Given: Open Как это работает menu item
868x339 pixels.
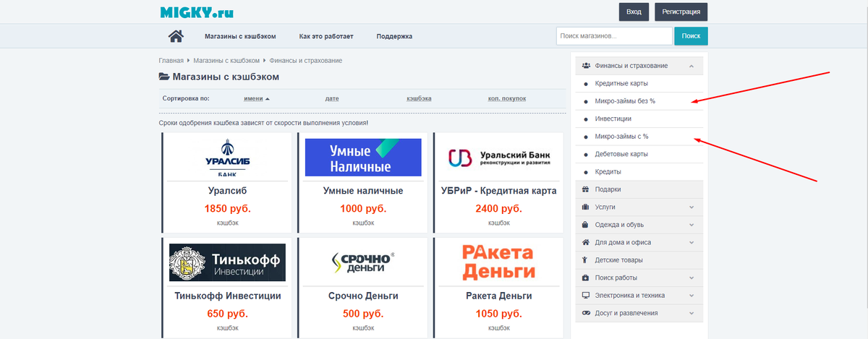Looking at the screenshot, I should coord(326,36).
